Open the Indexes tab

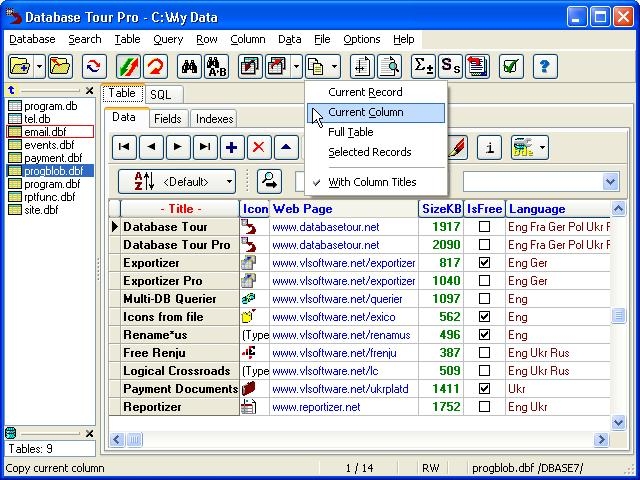[x=215, y=119]
